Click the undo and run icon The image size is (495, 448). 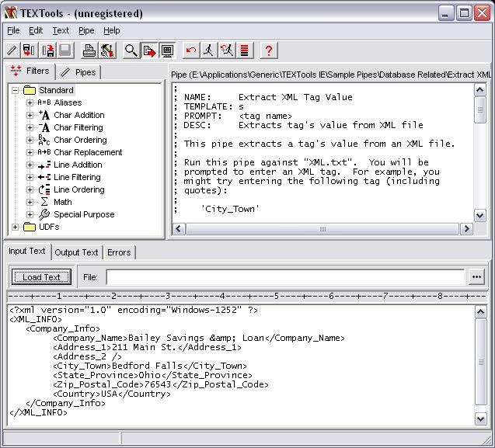click(x=227, y=50)
